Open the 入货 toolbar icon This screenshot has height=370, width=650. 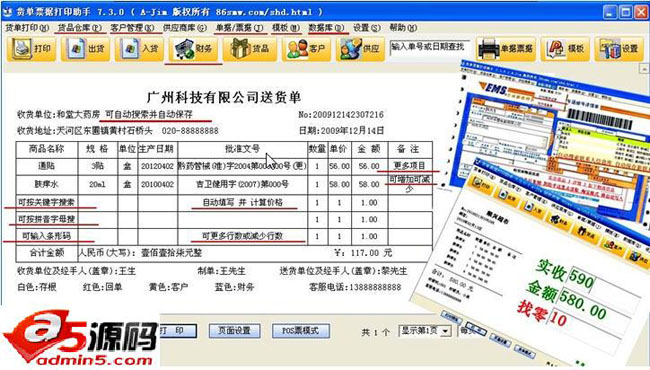pyautogui.click(x=139, y=49)
